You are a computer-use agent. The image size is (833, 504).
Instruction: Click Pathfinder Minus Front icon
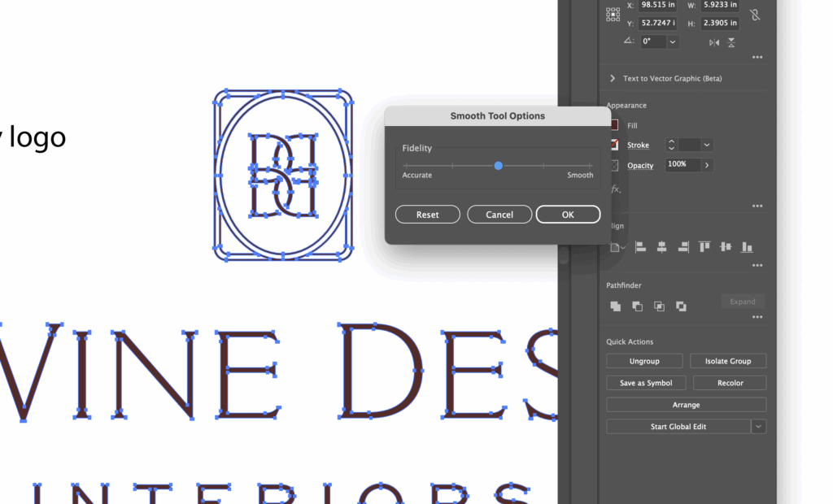637,306
